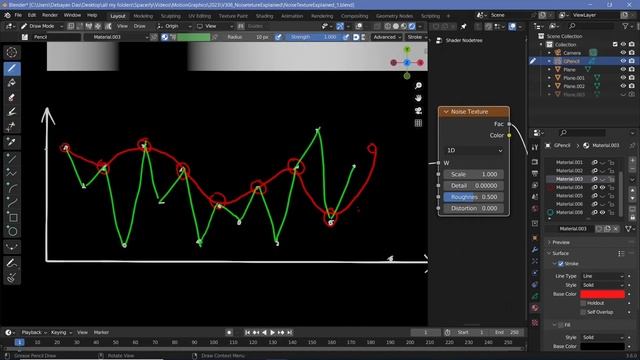The image size is (640, 360).
Task: Open the File menu
Action: (x=18, y=15)
